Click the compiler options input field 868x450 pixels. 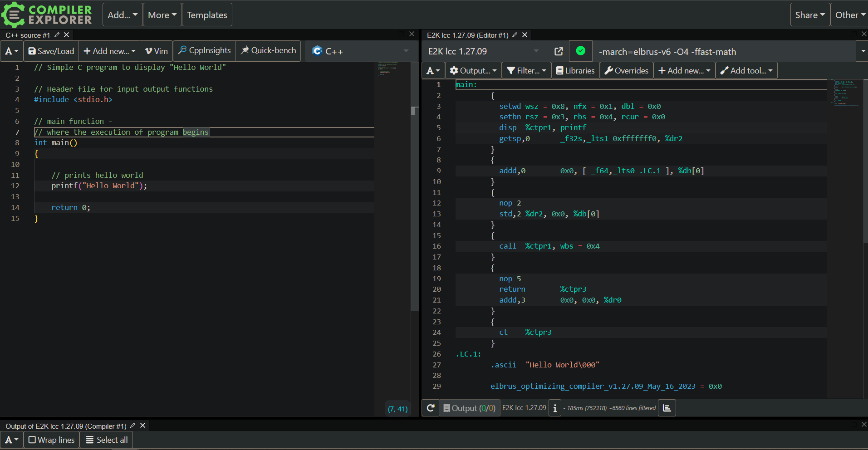pos(724,52)
